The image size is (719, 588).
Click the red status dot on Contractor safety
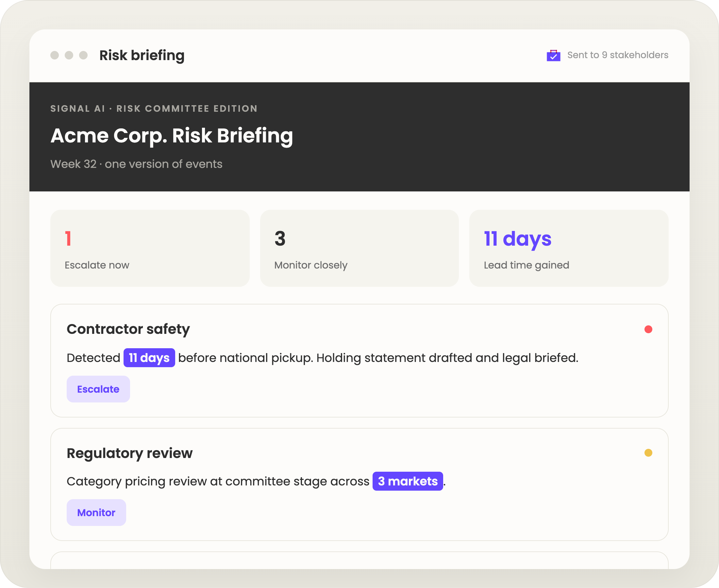pos(648,329)
